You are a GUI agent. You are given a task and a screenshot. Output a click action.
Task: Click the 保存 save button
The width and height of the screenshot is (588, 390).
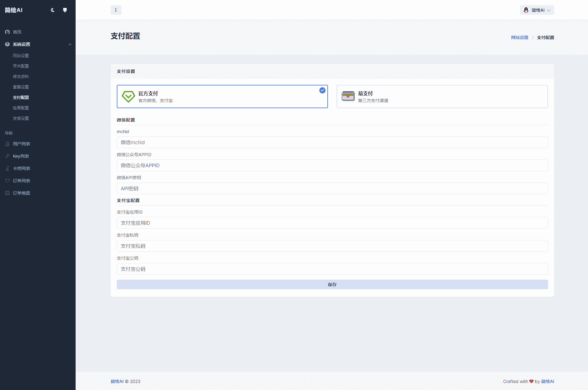tap(332, 285)
